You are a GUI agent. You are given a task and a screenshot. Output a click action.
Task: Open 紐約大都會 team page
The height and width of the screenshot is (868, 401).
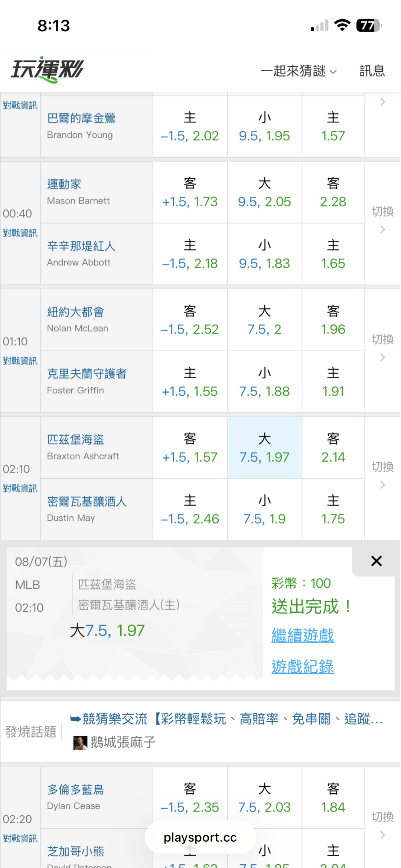[x=75, y=312]
